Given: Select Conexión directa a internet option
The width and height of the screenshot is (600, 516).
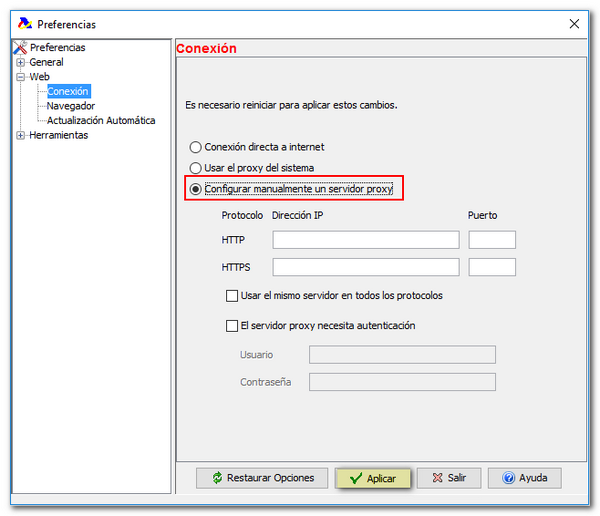Looking at the screenshot, I should tap(196, 147).
